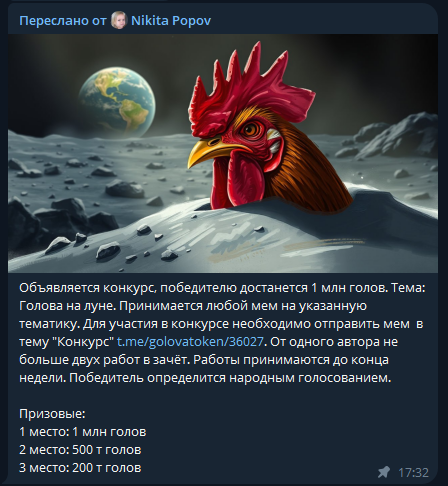Click the '1 место: 1 млн голов' line

pos(83,432)
